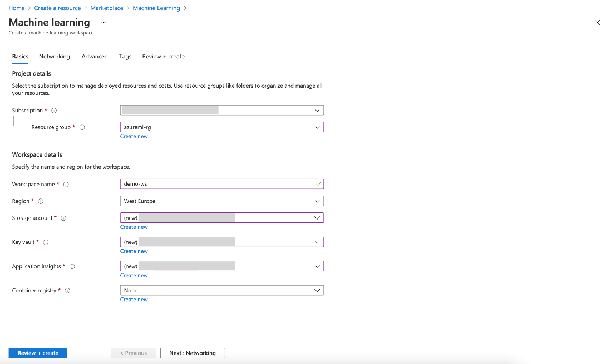Open the Container registry dropdown showing None
Screen dimensions: 612x364
click(x=221, y=290)
